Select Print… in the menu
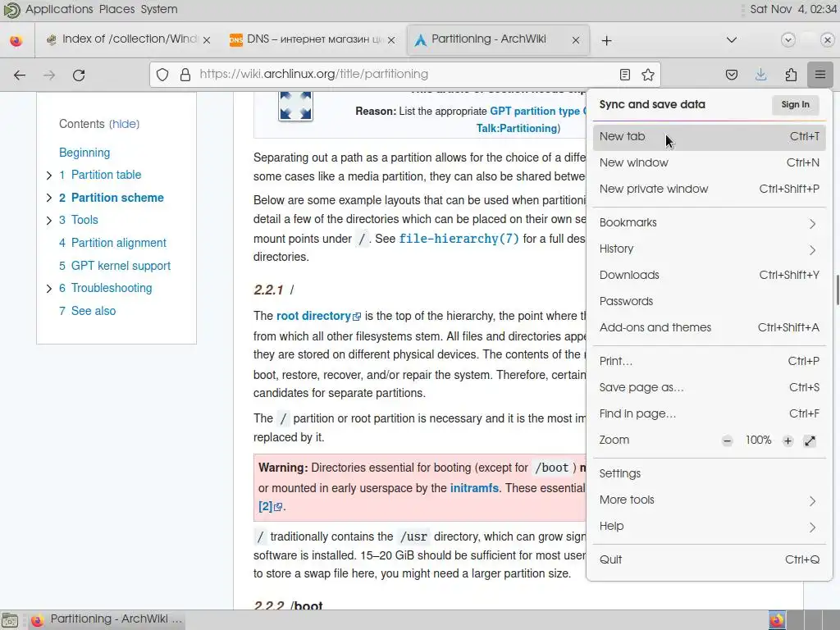 click(x=710, y=362)
